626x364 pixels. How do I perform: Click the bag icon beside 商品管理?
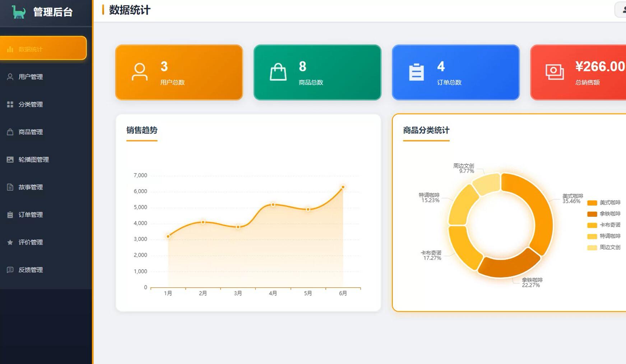[x=10, y=132]
